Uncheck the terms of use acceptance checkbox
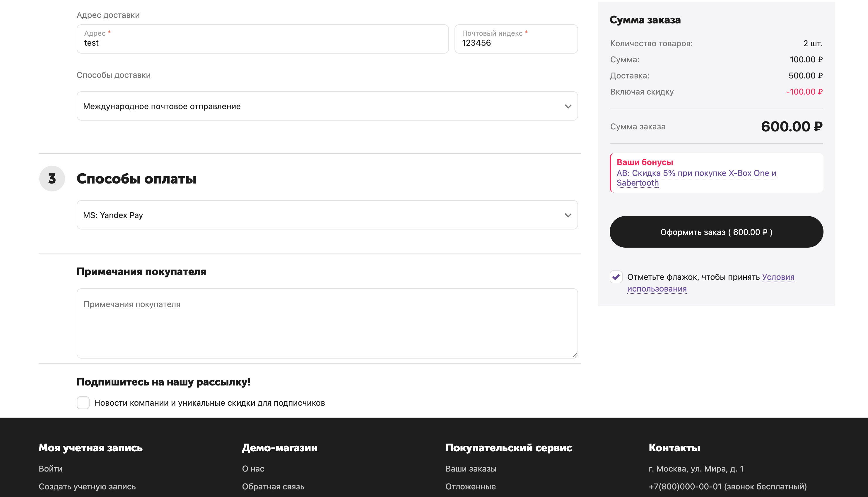Screen dimensions: 868x497 pyautogui.click(x=616, y=277)
